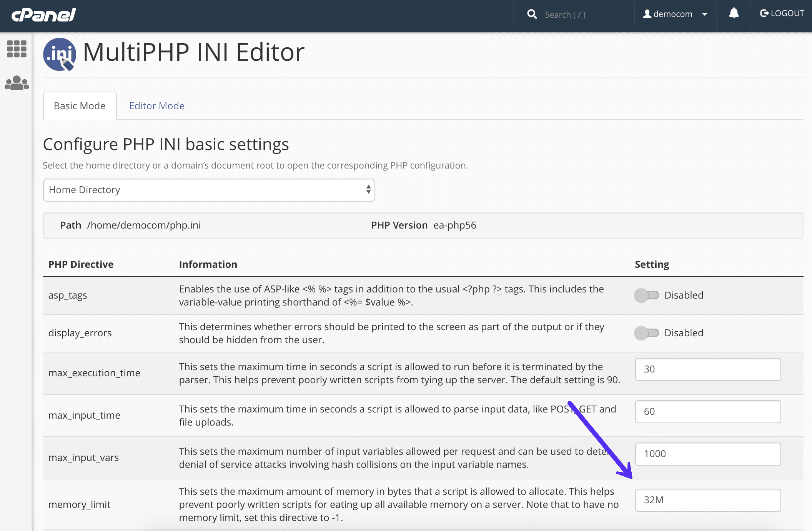Select the Basic Mode tab
This screenshot has height=531, width=812.
tap(79, 105)
